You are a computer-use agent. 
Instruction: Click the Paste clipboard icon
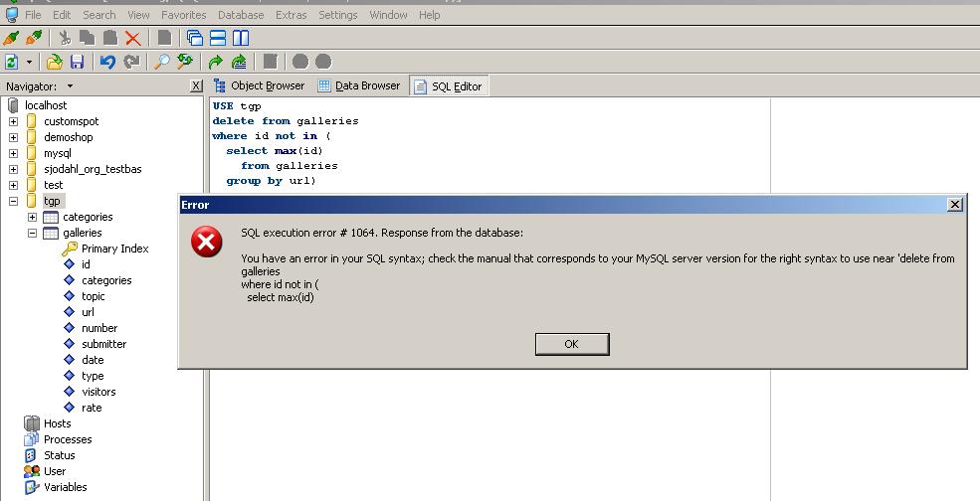click(110, 38)
